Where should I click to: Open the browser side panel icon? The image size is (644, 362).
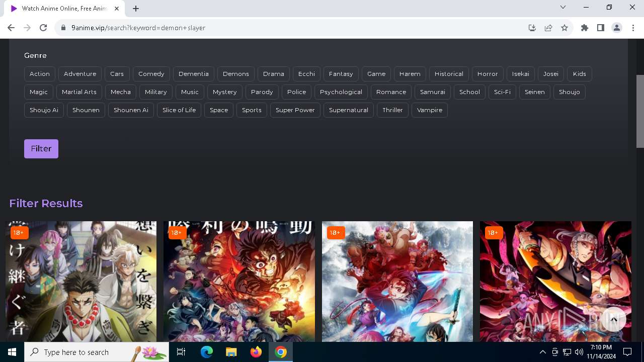tap(601, 28)
